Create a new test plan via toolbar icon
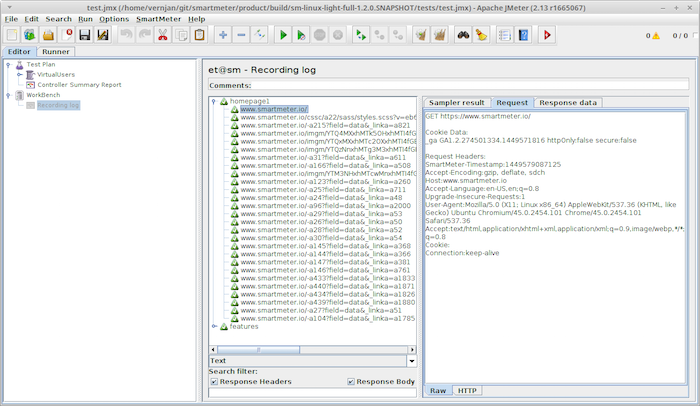Viewport: 700px width, 406px height. point(12,35)
